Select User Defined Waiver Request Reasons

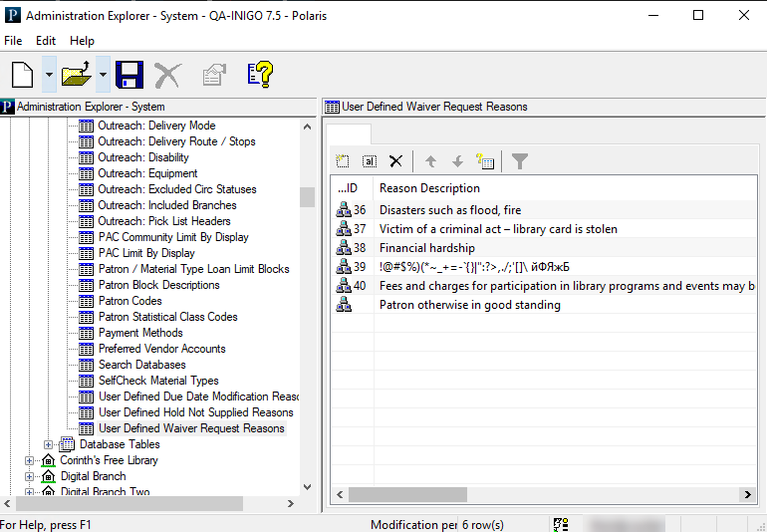click(x=191, y=428)
